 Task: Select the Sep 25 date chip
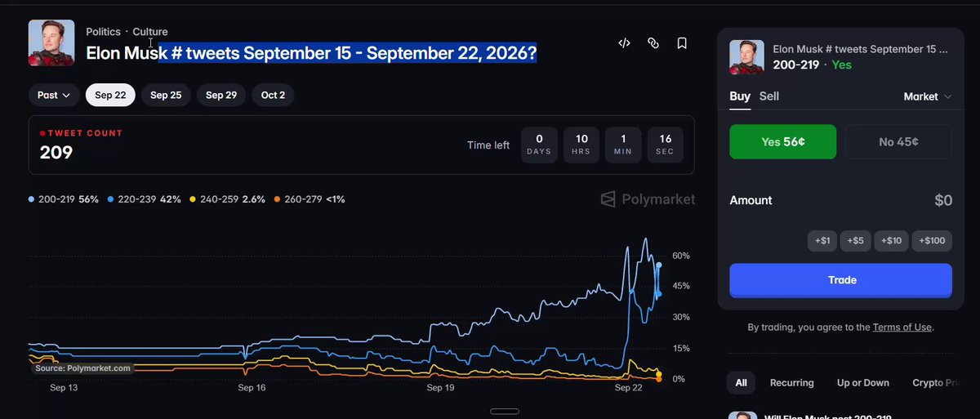(x=166, y=95)
